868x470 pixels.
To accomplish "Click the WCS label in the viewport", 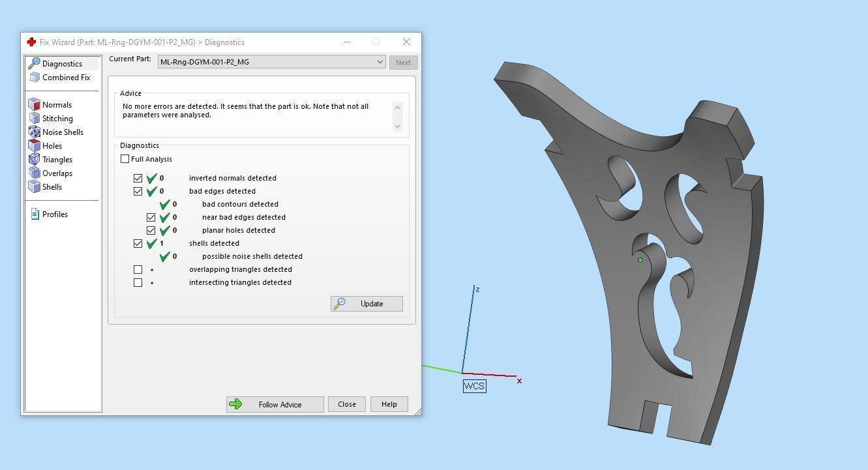I will point(474,386).
